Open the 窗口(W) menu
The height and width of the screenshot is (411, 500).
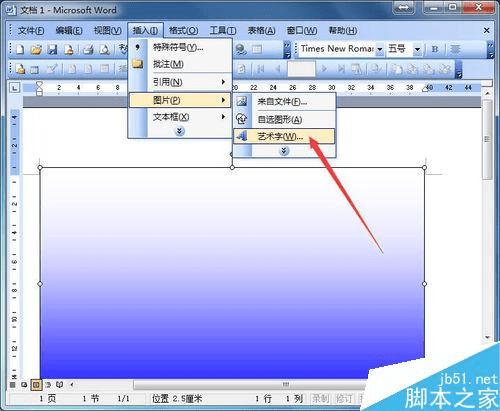coord(302,31)
